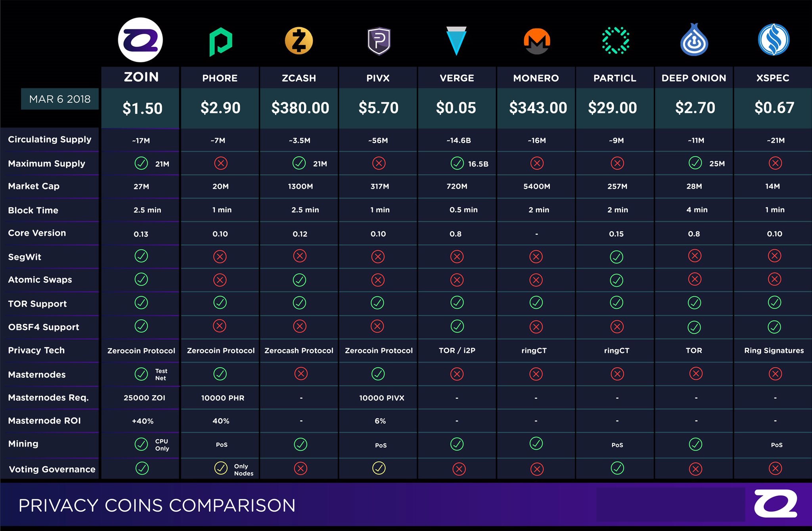Click PIVX's green Masternodes checkmark

coord(378,374)
